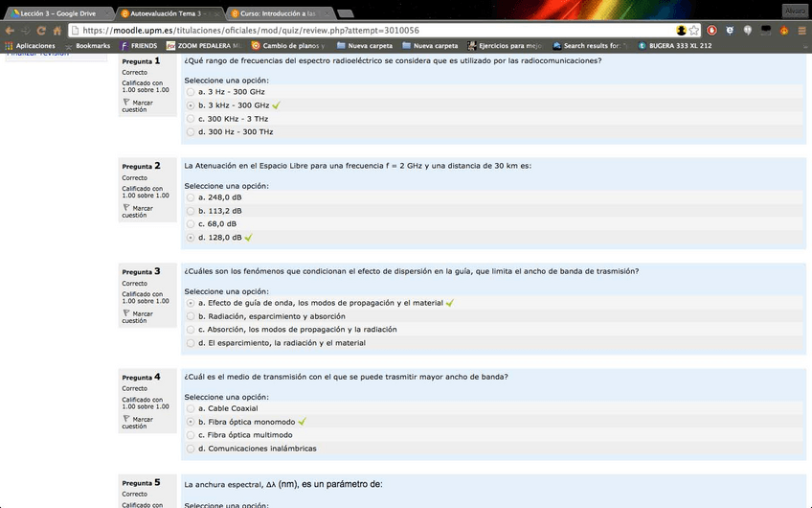Select option a. 3 Hz - 300 GHz
The width and height of the screenshot is (812, 508).
click(x=191, y=92)
